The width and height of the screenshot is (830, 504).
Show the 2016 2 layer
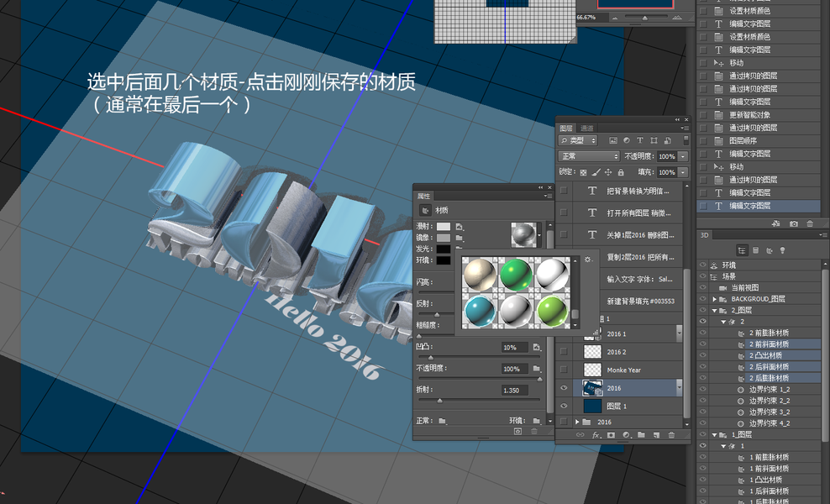pos(564,351)
